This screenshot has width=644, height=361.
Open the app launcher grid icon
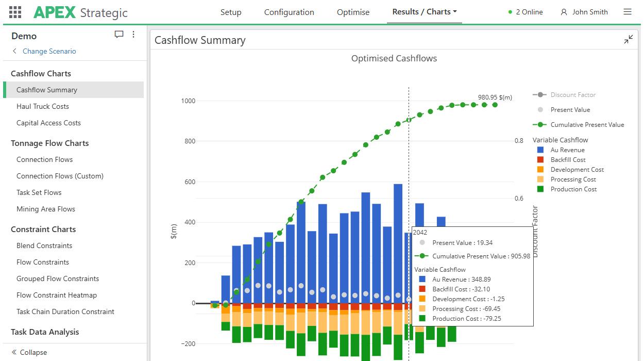(15, 12)
